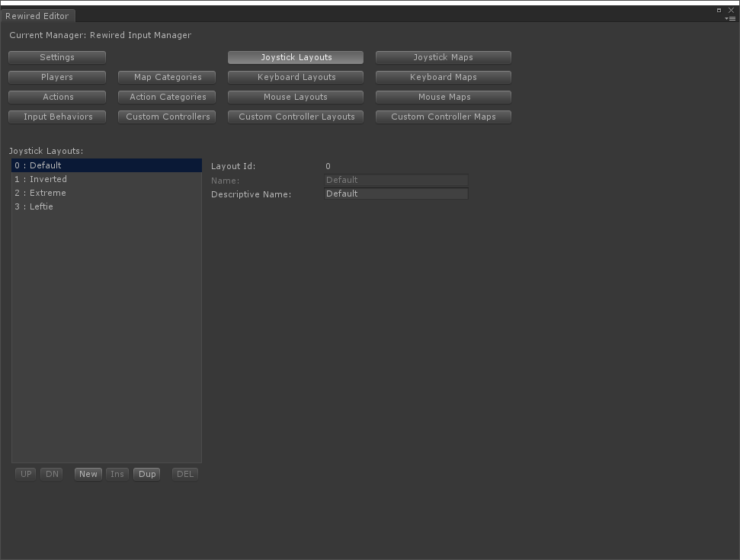Screen dimensions: 740x560
Task: Open Mouse Layouts
Action: click(296, 97)
